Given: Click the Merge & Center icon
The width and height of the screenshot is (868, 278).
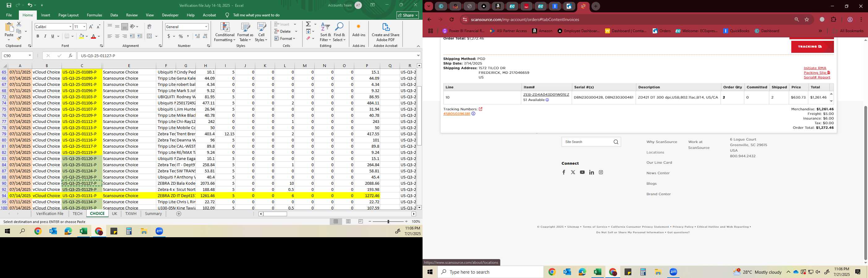Looking at the screenshot, I should coord(150,36).
